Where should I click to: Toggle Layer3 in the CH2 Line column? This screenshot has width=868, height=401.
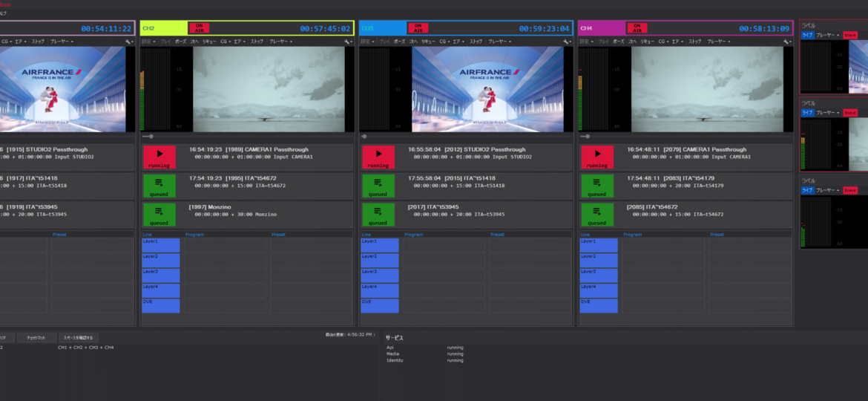160,276
